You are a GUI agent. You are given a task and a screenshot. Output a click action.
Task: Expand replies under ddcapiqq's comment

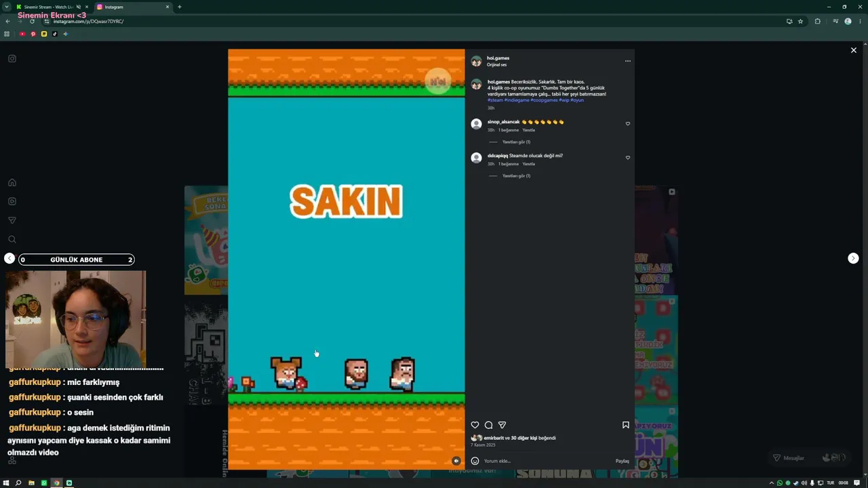516,176
